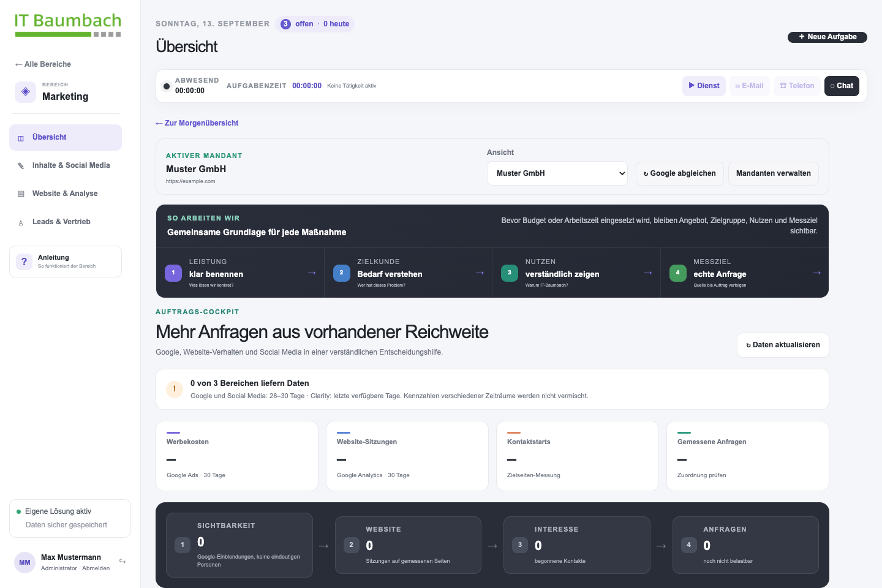Go back to Alle Bereiche

coord(43,64)
